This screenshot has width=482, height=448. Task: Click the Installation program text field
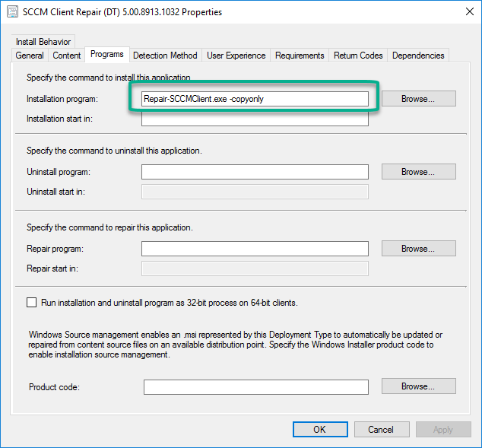coord(255,99)
